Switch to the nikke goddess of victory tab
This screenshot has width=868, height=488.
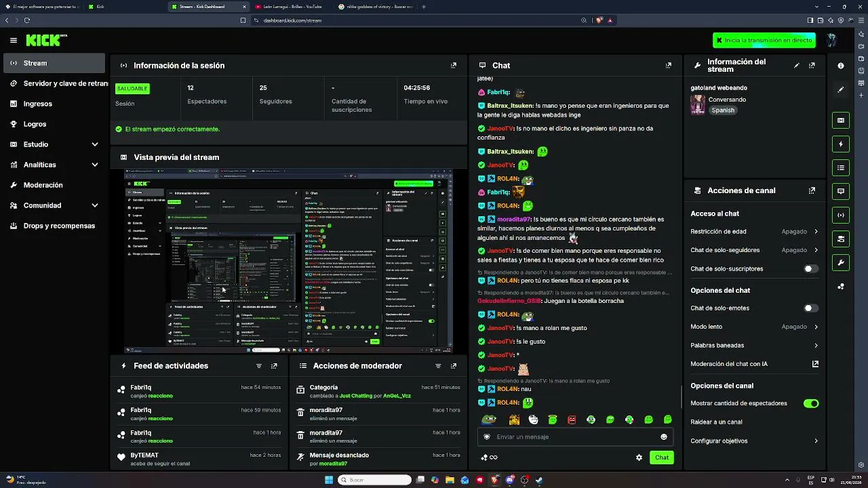375,7
